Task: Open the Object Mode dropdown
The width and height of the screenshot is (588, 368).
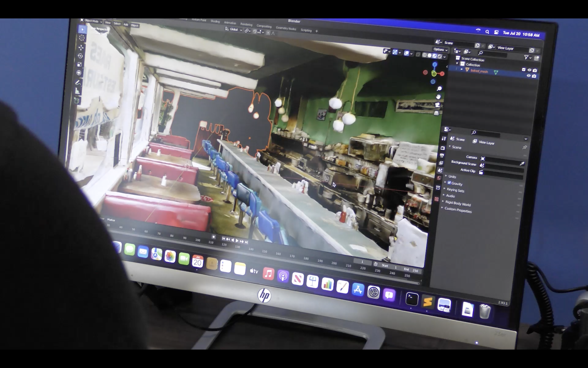Action: point(91,21)
